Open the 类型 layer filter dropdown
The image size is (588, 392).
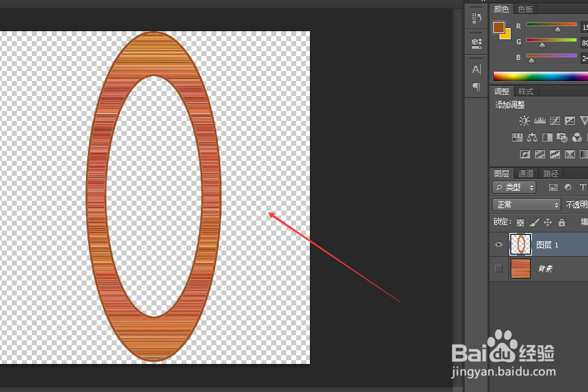[514, 187]
